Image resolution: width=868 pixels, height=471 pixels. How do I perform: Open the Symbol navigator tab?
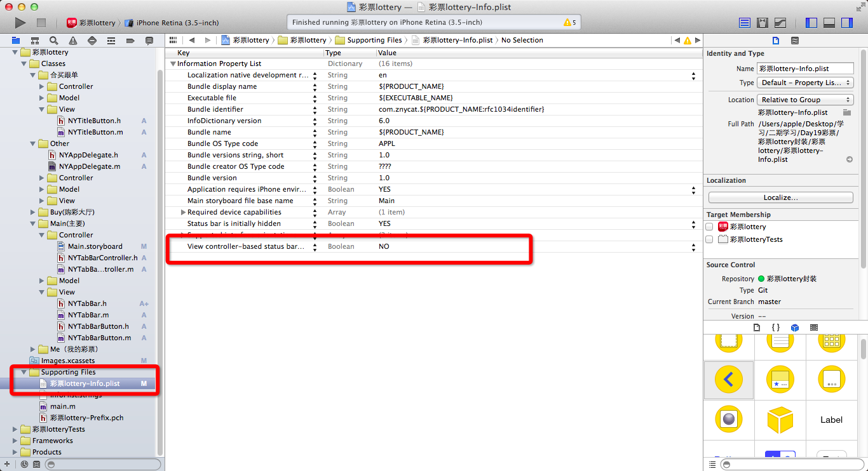35,40
